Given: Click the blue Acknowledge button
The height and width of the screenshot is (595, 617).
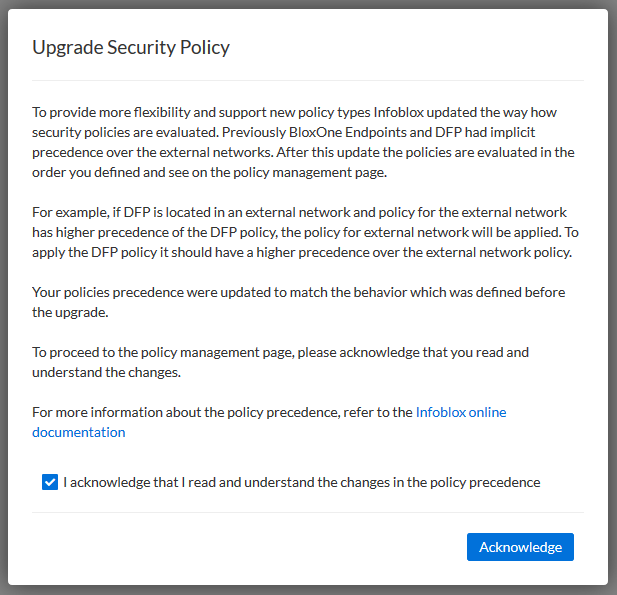Looking at the screenshot, I should (x=520, y=547).
